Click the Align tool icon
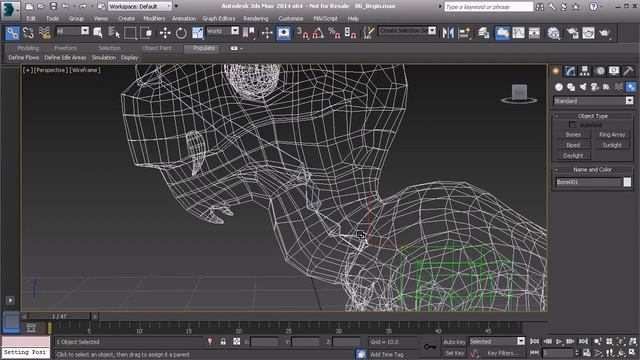This screenshot has width=640, height=360. (464, 33)
